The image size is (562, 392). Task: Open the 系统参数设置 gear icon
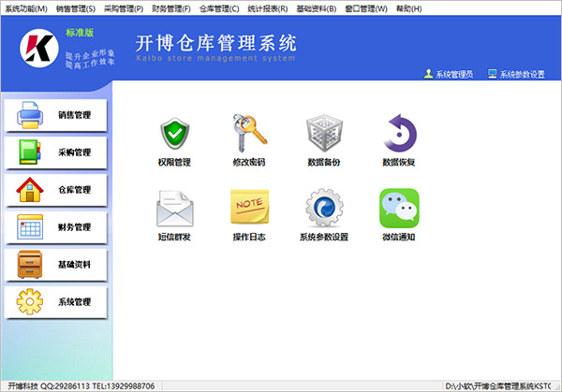click(x=324, y=208)
